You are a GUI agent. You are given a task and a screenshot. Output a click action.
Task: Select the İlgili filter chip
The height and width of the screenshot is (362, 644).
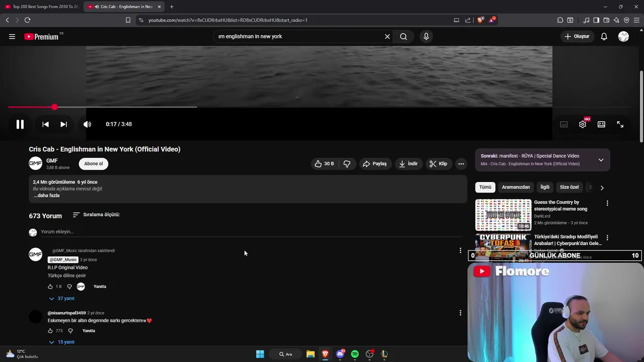545,187
